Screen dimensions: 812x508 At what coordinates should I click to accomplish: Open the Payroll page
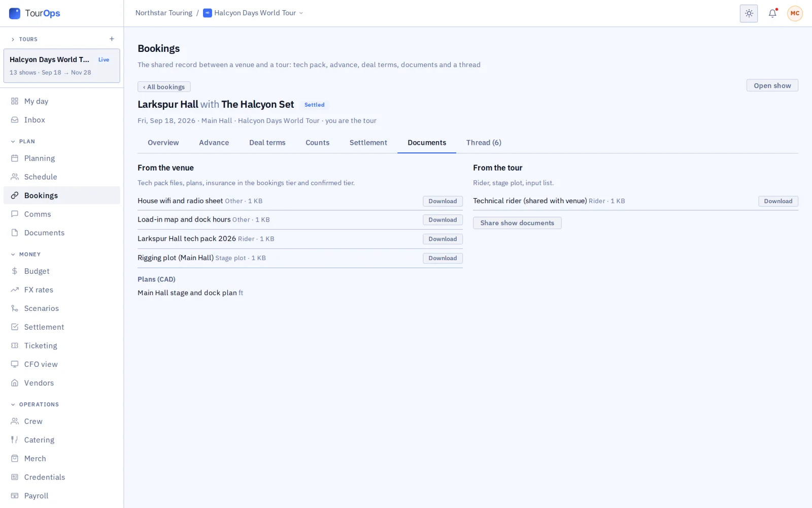(x=61, y=496)
